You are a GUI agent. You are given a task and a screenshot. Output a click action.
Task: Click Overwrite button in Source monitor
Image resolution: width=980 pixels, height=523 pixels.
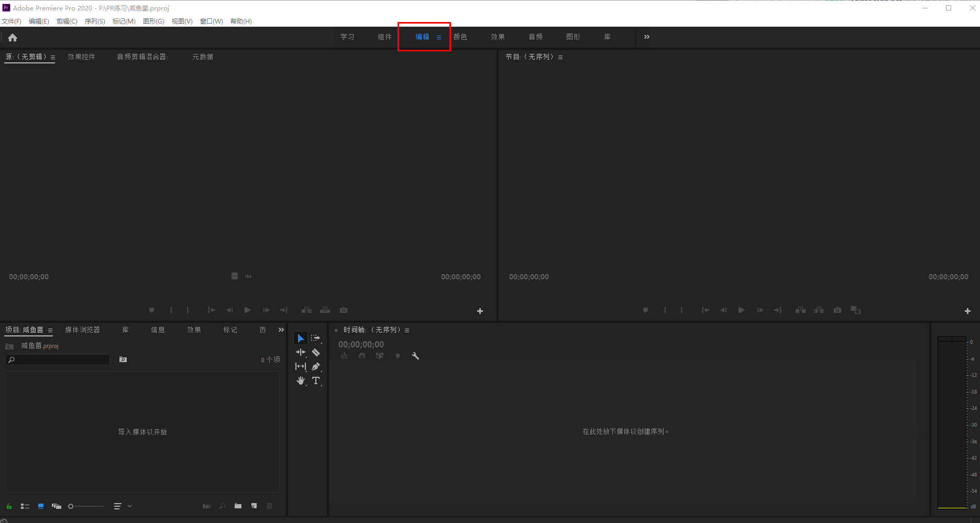(325, 310)
